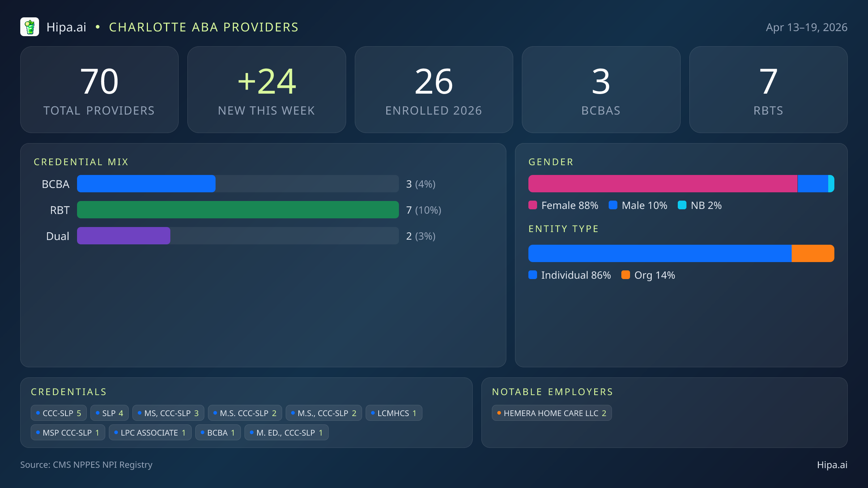This screenshot has width=868, height=488.
Task: Click the NB cyan legend swatch
Action: tap(682, 205)
